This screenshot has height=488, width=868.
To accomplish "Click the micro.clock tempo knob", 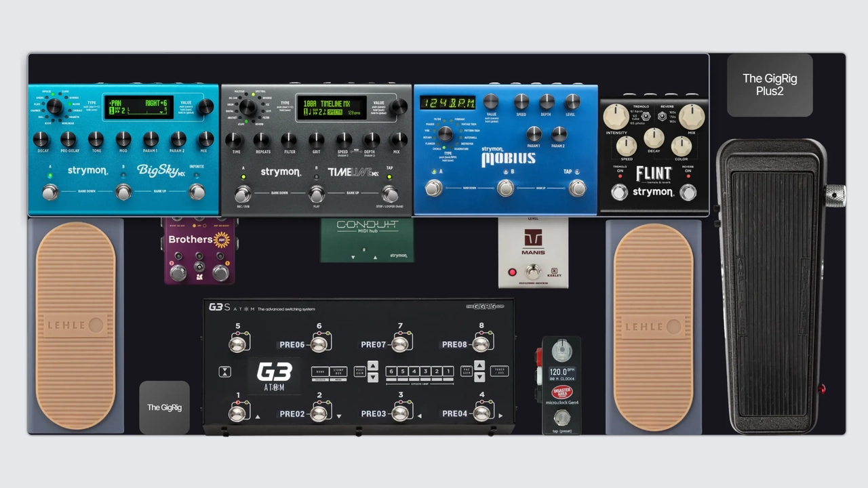I will (x=561, y=351).
